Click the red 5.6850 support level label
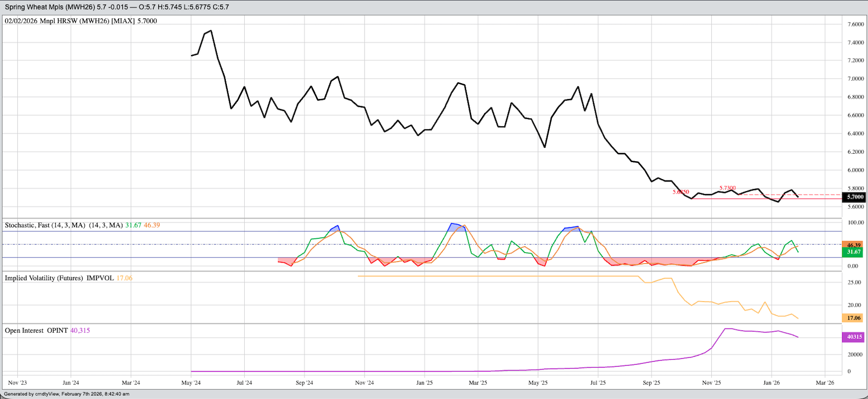Viewport: 868px width, 399px height. pos(681,192)
